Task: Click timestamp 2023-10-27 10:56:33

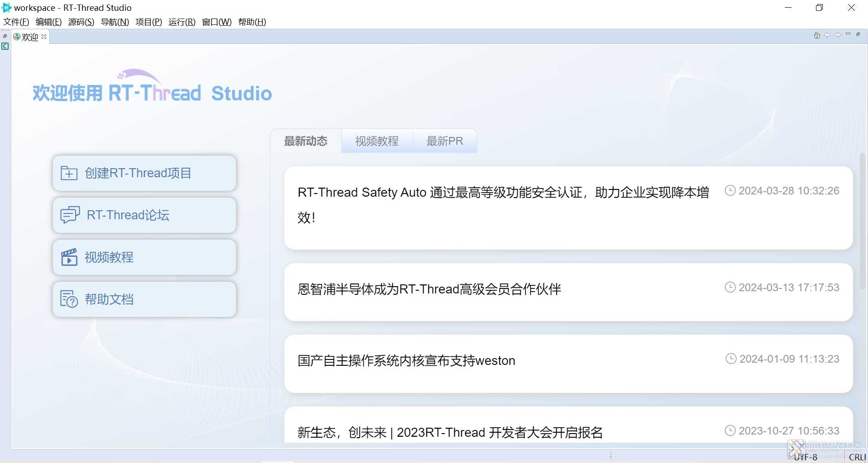Action: click(789, 431)
